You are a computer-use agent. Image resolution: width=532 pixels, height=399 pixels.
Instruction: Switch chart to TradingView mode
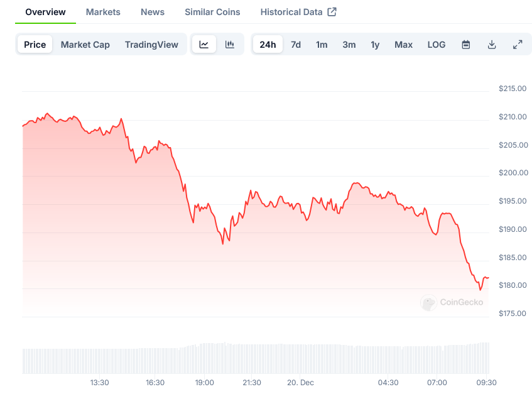pos(151,45)
